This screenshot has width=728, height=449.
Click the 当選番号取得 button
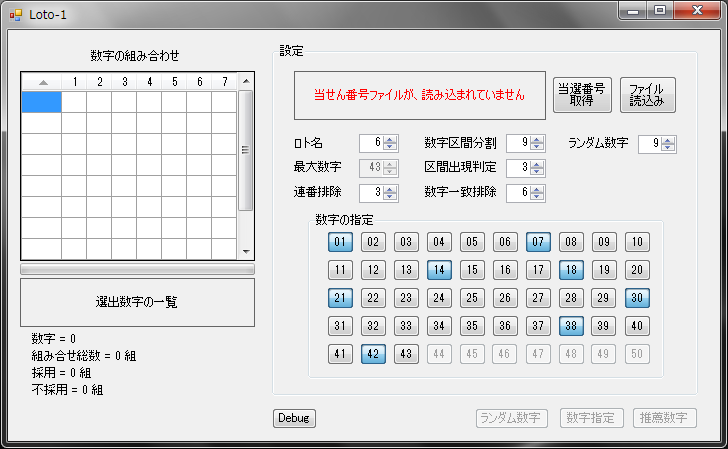tap(582, 95)
